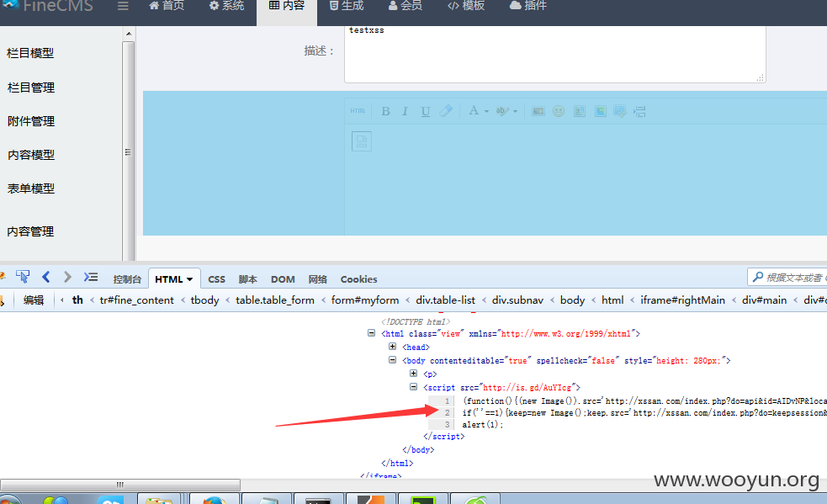827x504 pixels.
Task: Open the 生成 navigation item
Action: tap(347, 6)
